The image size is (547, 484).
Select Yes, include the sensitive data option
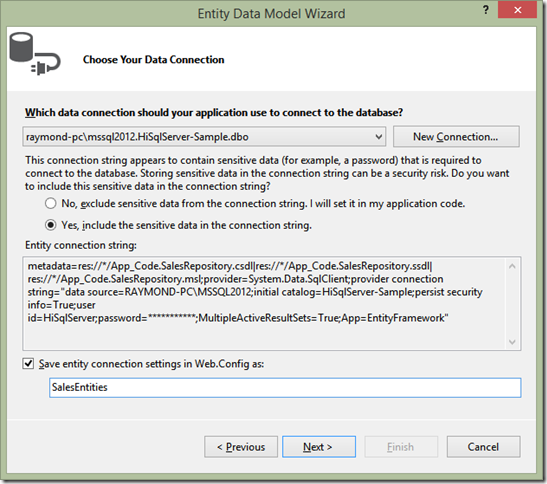(x=51, y=225)
